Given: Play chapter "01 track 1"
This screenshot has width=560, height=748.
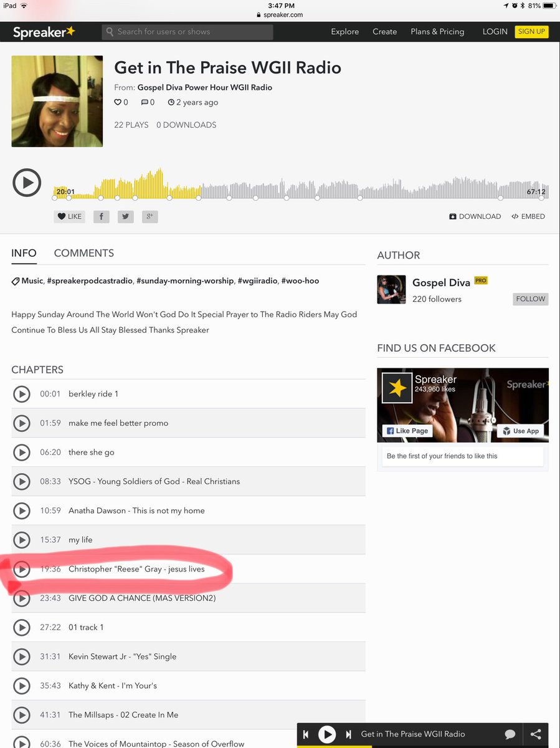Looking at the screenshot, I should [x=22, y=627].
